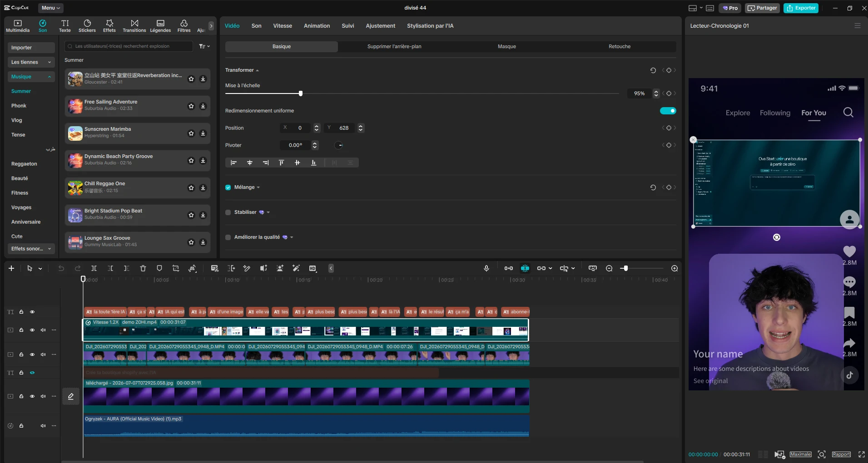Viewport: 868px width, 463px height.
Task: Enable the Stabiliser checkbox
Action: [228, 212]
